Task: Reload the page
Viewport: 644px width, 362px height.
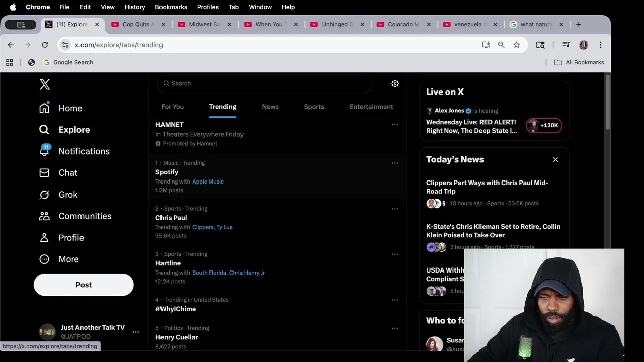Action: [x=45, y=45]
